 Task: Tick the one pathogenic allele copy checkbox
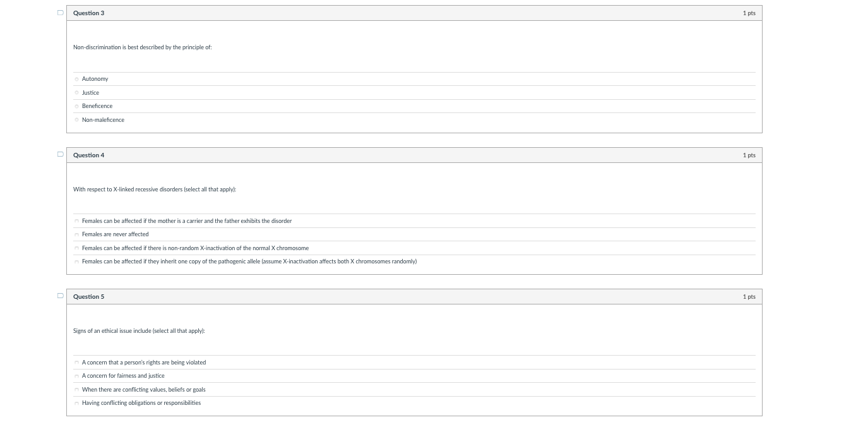coord(77,262)
